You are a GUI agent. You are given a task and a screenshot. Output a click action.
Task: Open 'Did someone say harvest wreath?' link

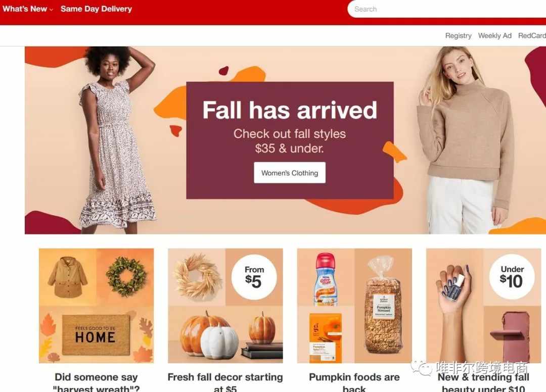click(x=96, y=383)
